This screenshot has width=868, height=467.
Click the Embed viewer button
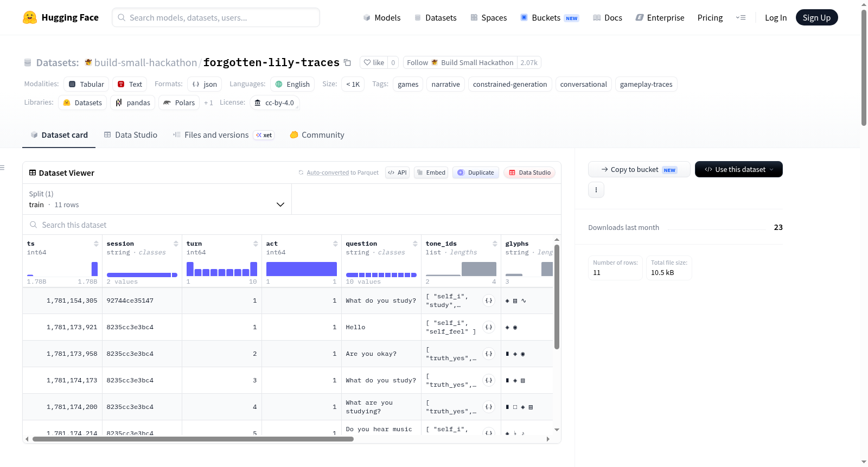431,172
